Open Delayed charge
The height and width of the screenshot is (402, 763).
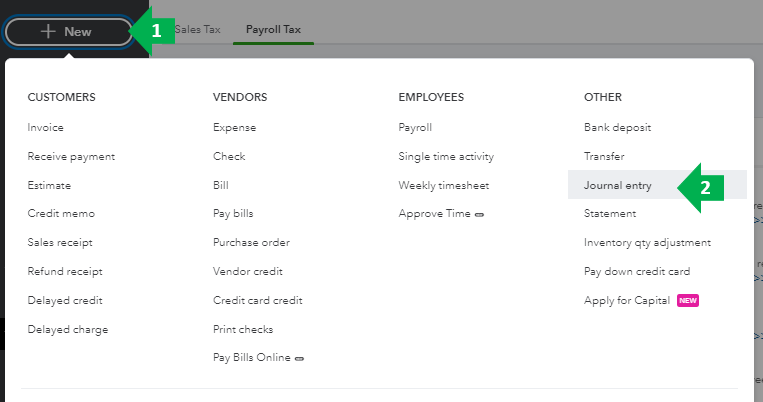pos(68,329)
